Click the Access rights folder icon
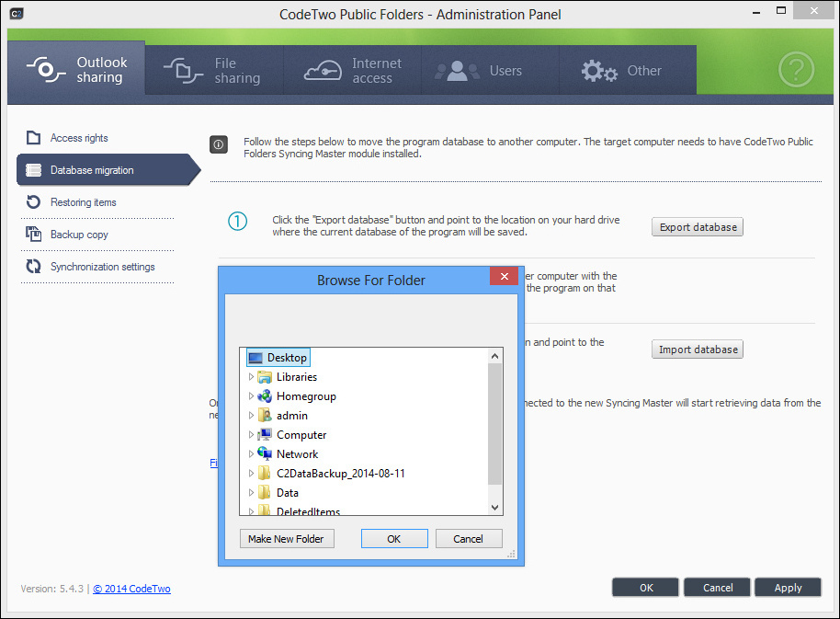The image size is (840, 619). click(x=33, y=138)
